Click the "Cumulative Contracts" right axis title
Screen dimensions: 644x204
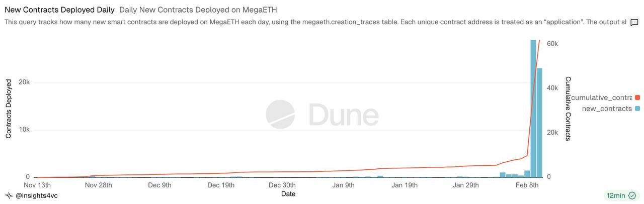(x=568, y=109)
